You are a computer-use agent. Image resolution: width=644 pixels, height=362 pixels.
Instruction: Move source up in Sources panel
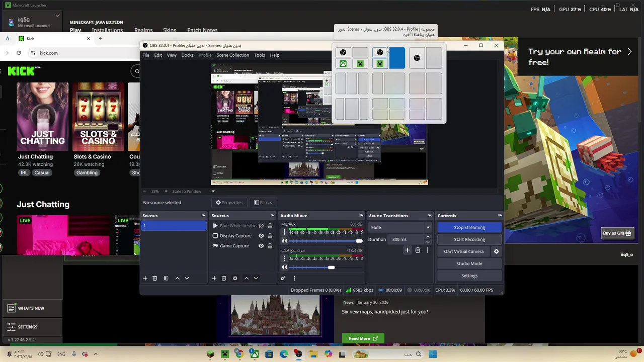246,278
